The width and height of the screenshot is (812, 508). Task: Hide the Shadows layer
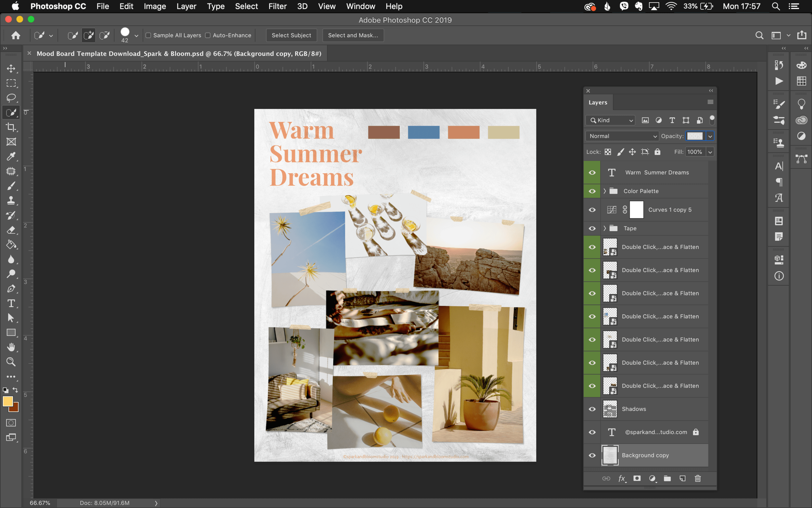[592, 409]
